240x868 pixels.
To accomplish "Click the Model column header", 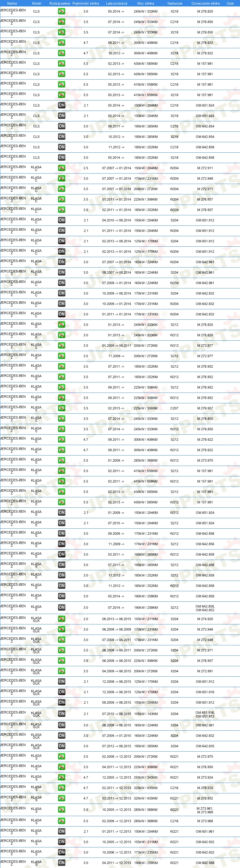I will pos(36,3).
